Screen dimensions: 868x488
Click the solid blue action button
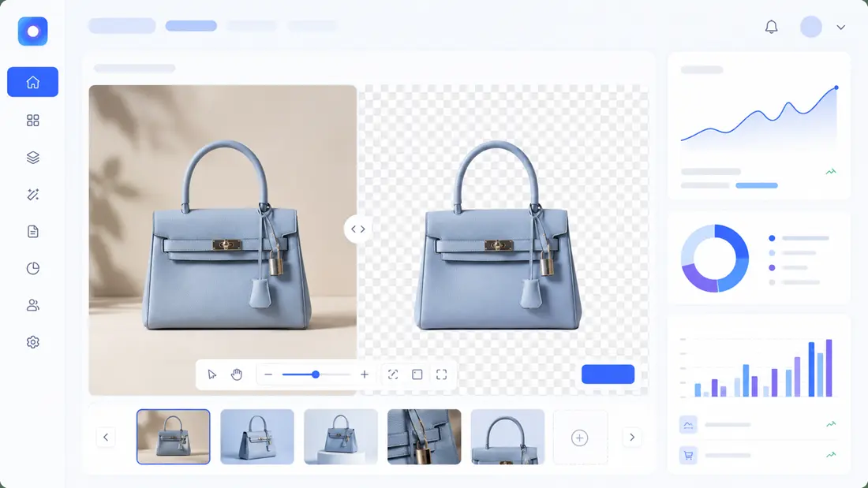coord(608,374)
